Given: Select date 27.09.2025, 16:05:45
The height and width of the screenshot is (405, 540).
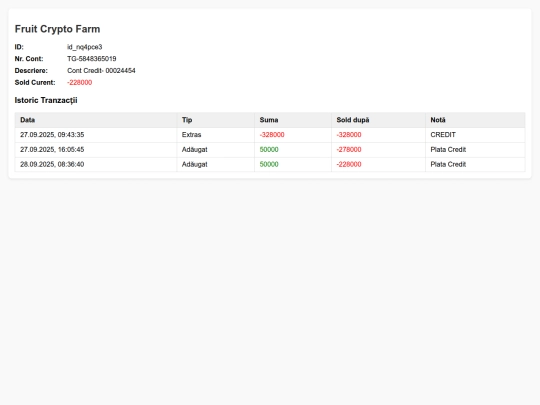Looking at the screenshot, I should tap(52, 149).
